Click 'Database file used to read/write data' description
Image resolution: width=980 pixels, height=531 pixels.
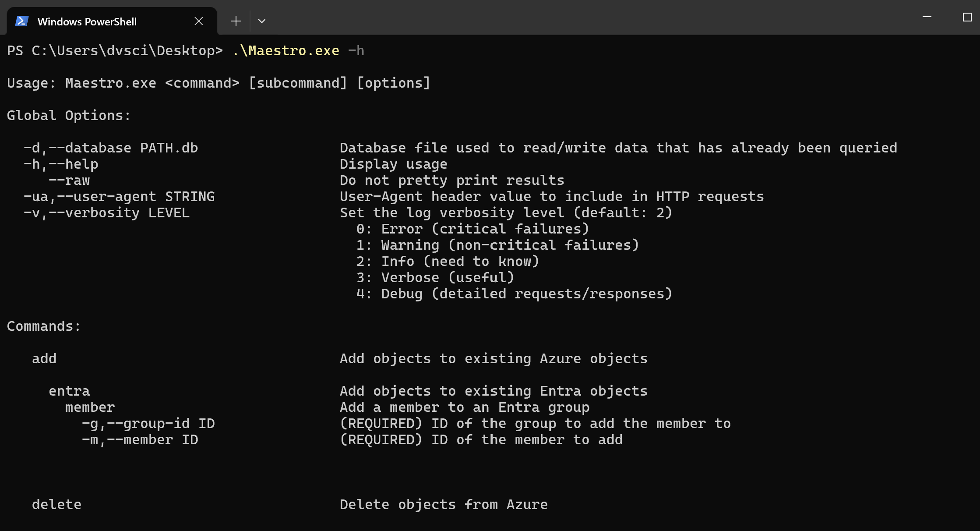[619, 148]
